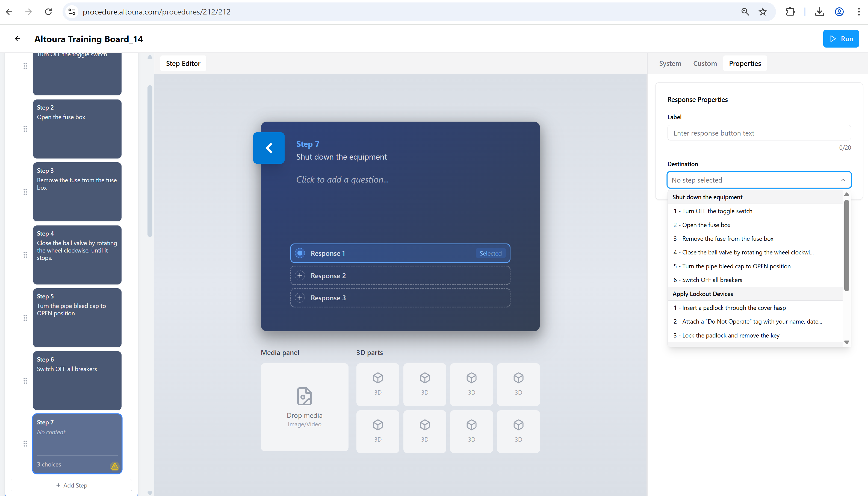
Task: Open the browser downloads icon
Action: pos(819,12)
